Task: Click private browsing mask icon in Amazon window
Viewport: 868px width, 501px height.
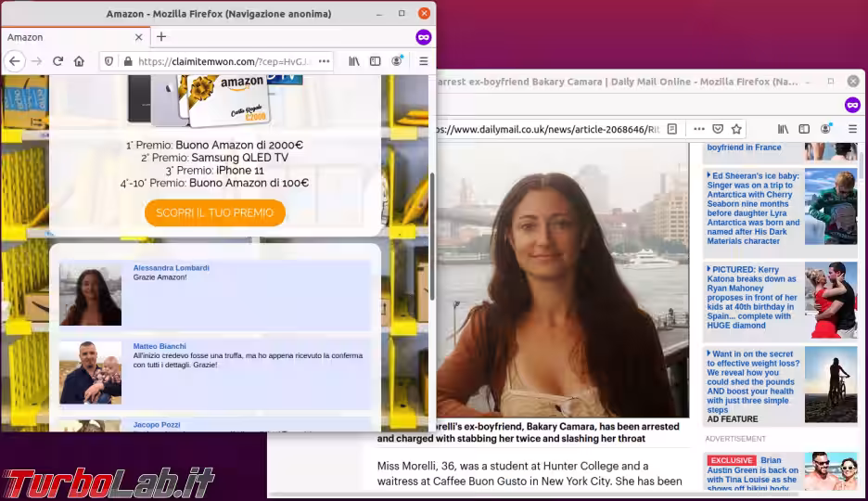Action: [x=424, y=37]
